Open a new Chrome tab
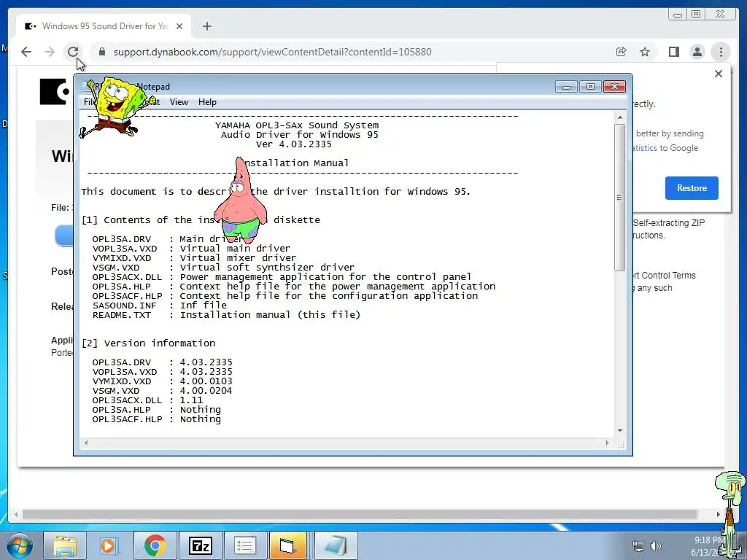The image size is (747, 560). click(x=206, y=26)
